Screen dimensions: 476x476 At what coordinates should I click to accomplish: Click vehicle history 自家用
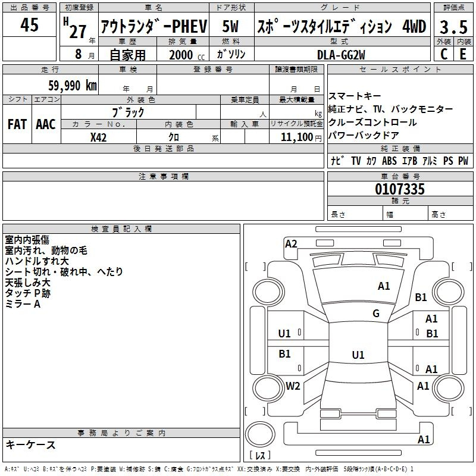point(127,55)
